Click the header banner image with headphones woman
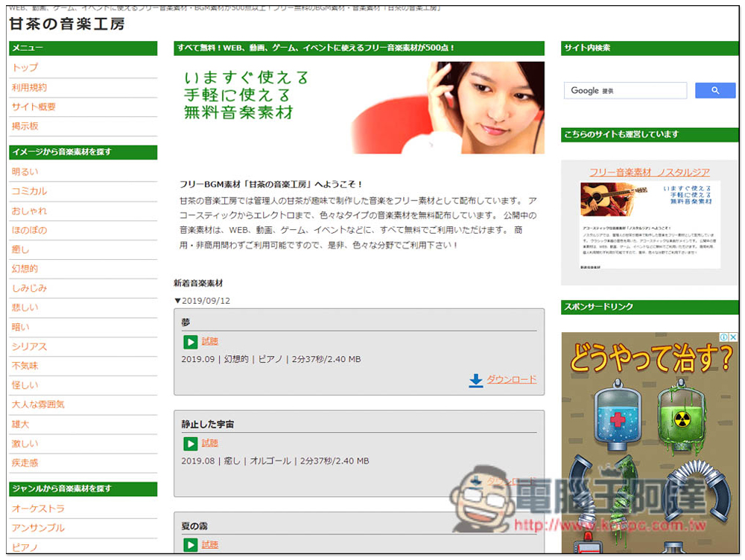This screenshot has height=560, width=745. click(x=359, y=107)
